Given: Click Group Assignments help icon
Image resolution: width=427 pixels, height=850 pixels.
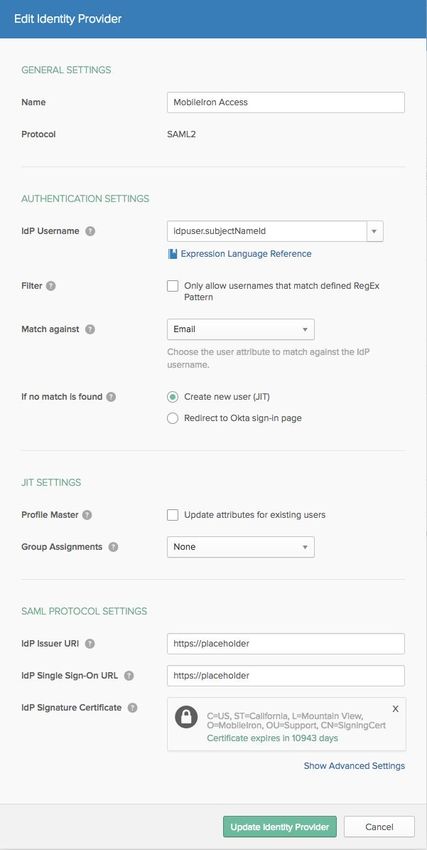Looking at the screenshot, I should pyautogui.click(x=113, y=547).
